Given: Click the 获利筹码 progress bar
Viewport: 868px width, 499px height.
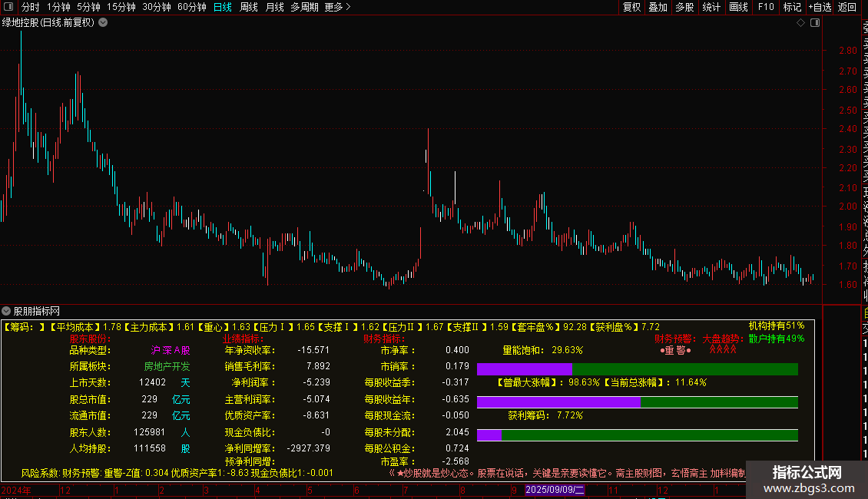Looking at the screenshot, I should pyautogui.click(x=637, y=435).
